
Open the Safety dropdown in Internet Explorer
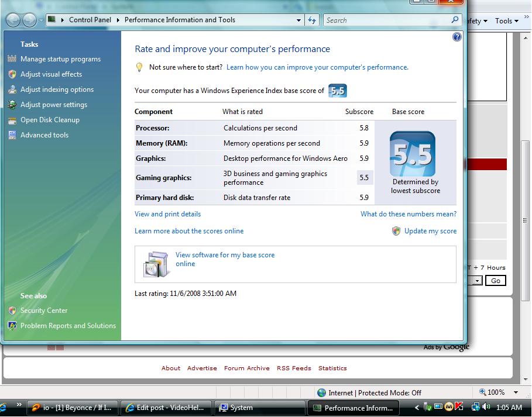click(478, 21)
